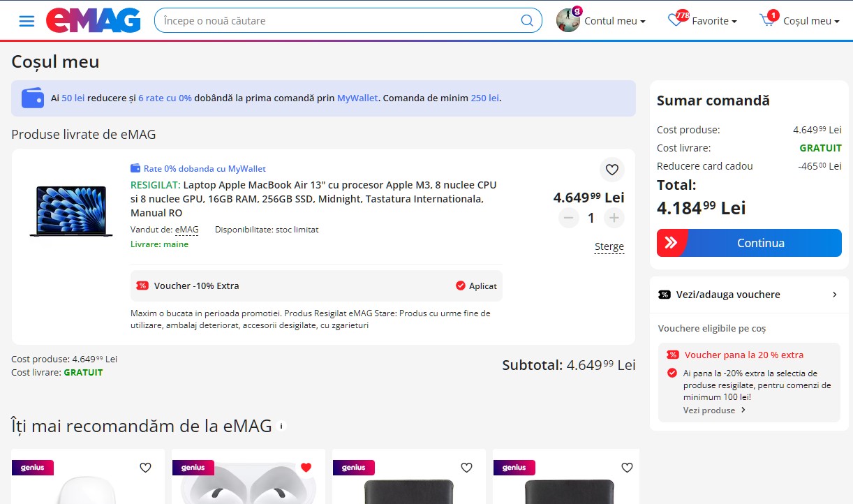Viewport: 853px width, 504px height.
Task: Favorite the first recommended product
Action: click(145, 468)
